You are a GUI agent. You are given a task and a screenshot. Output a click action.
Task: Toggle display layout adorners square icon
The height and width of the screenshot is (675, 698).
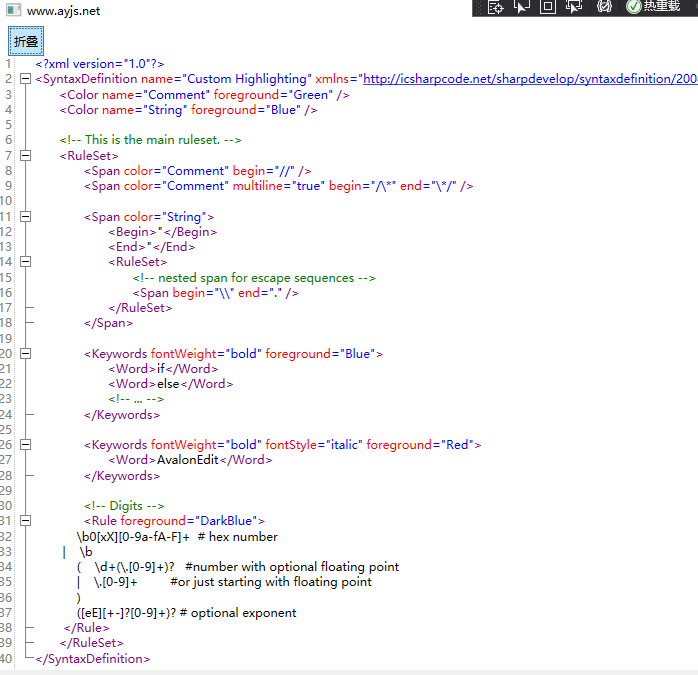pos(548,7)
